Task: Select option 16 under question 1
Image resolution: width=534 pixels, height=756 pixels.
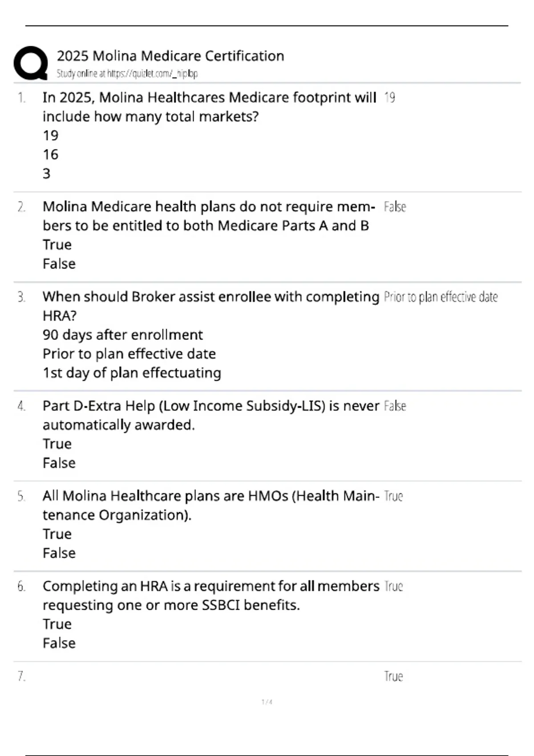Action: pyautogui.click(x=51, y=155)
